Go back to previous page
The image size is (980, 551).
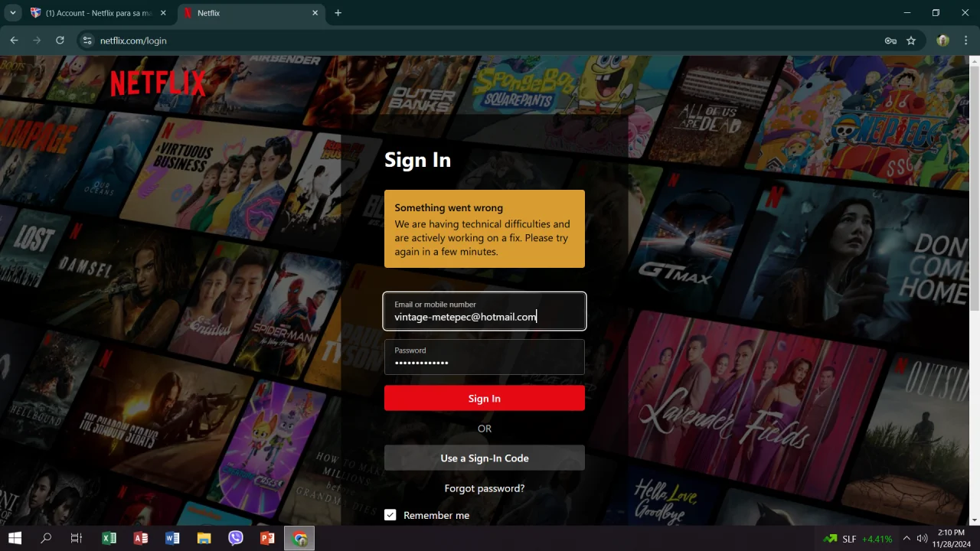pos(14,41)
